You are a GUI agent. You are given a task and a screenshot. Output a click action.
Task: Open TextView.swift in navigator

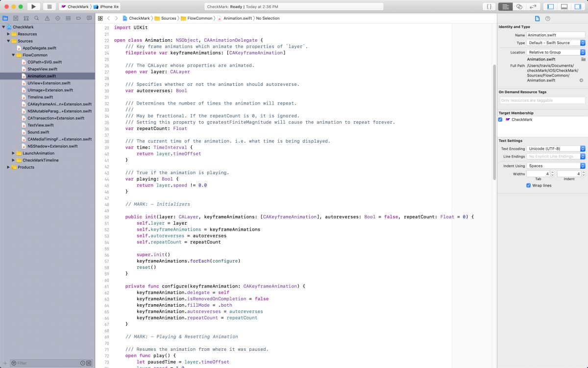click(41, 125)
